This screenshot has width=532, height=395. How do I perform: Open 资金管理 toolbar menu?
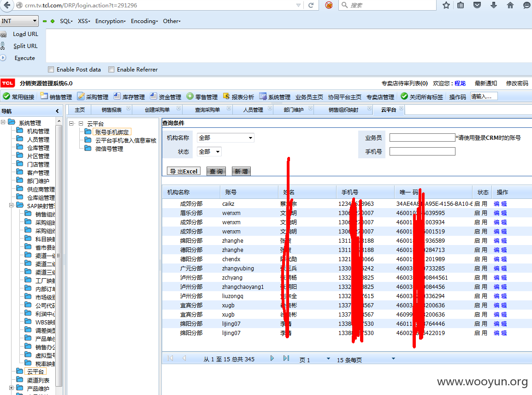pos(166,97)
